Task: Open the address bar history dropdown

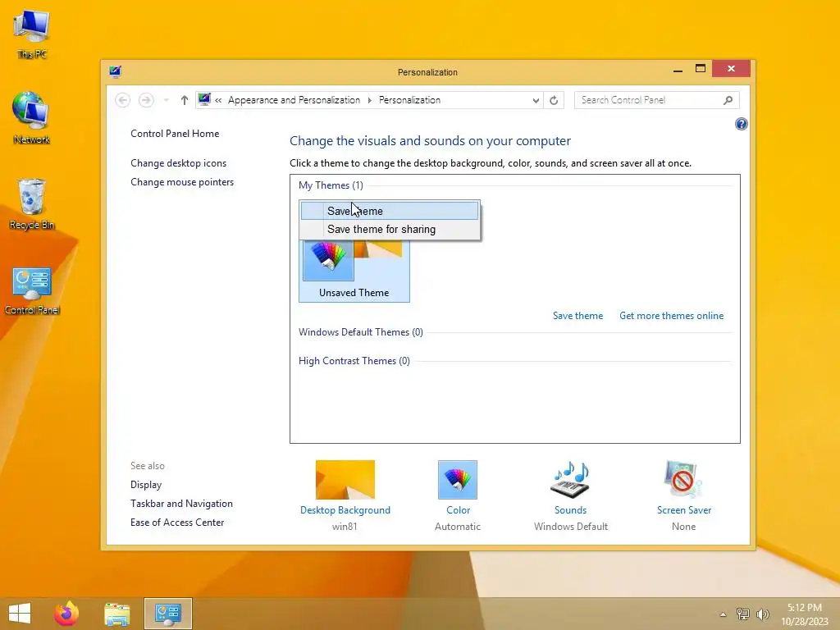Action: [535, 101]
